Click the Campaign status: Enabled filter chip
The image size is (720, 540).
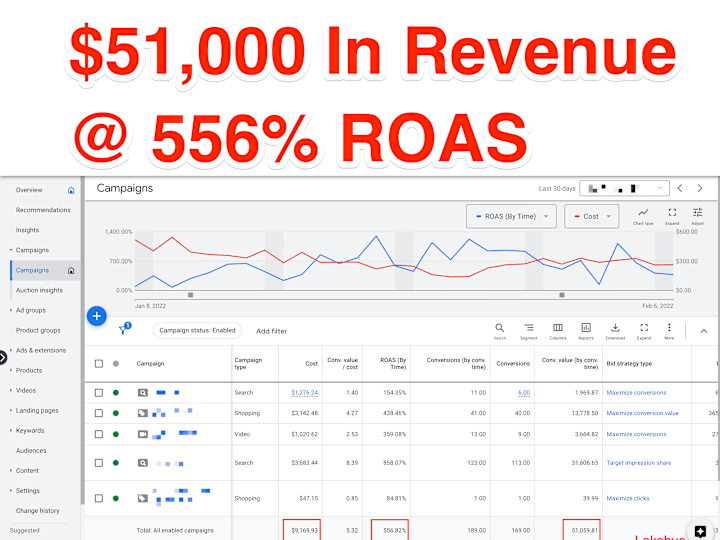tap(197, 331)
